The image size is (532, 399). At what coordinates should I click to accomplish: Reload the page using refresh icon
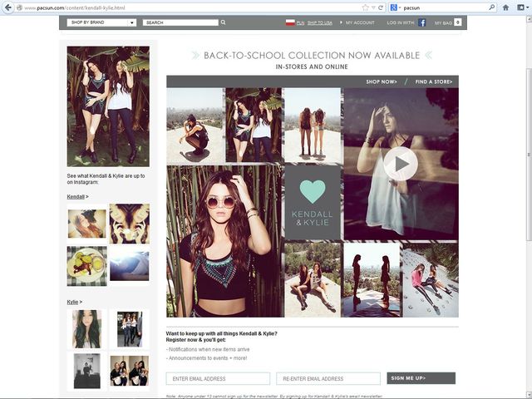(x=381, y=7)
